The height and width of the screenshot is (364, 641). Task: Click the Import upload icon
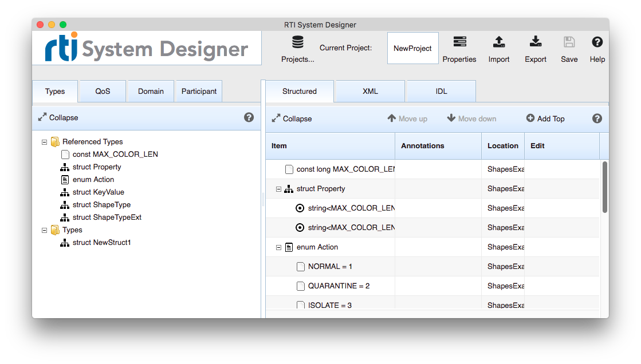[x=499, y=42]
